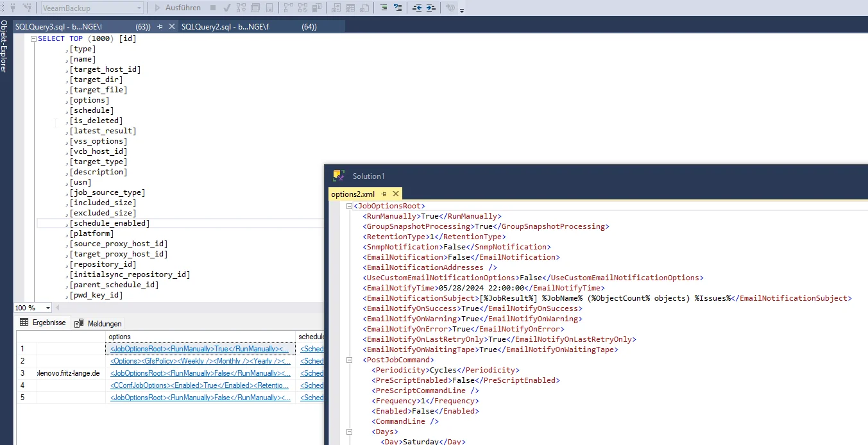Click the Decrease Indent icon

point(417,8)
